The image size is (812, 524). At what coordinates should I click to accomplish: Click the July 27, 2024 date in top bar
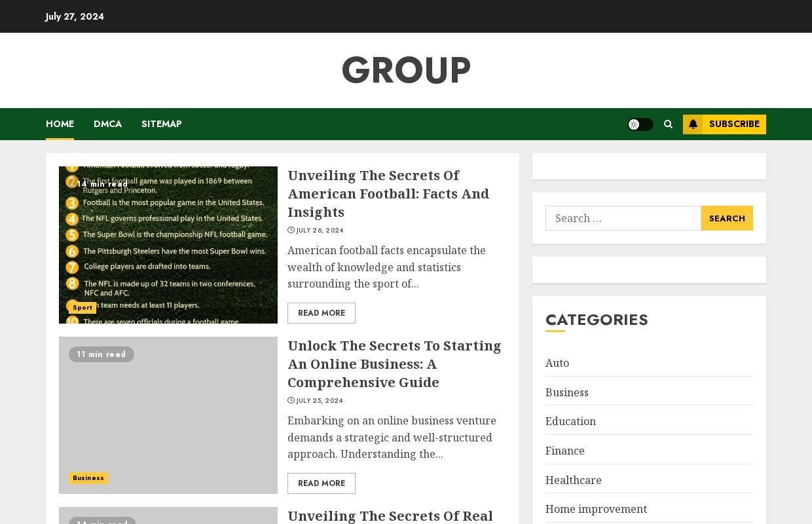point(75,16)
